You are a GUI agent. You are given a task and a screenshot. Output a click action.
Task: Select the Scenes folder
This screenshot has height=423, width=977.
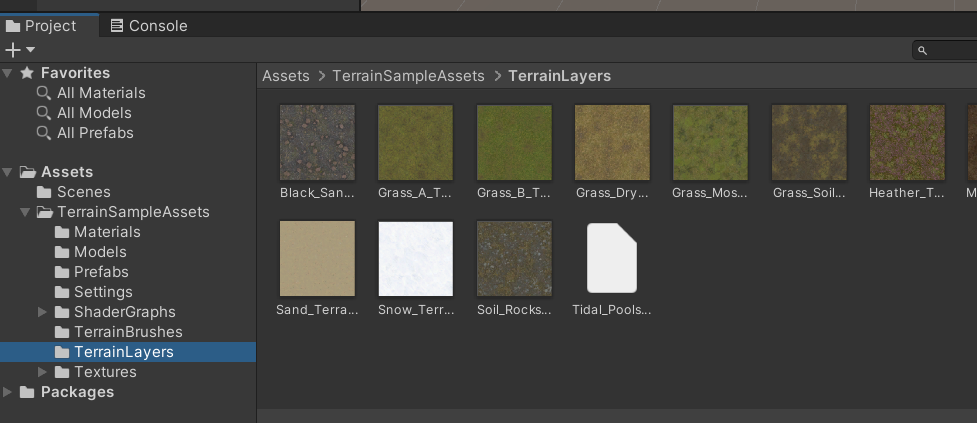tap(83, 192)
